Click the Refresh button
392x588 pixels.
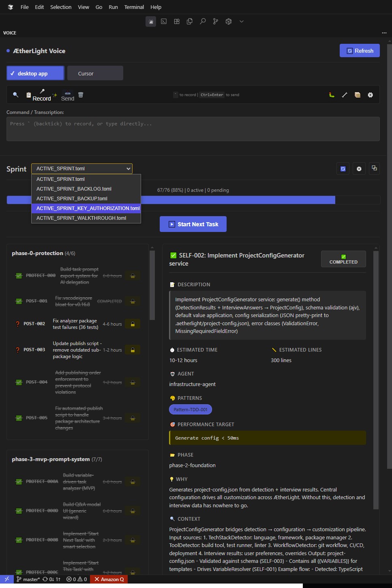click(x=359, y=50)
